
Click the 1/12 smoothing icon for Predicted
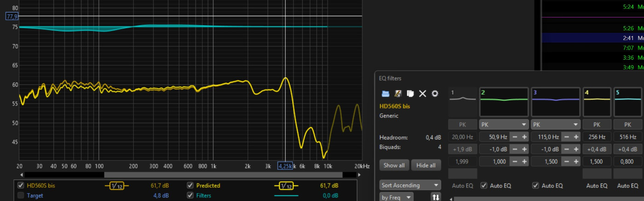click(286, 186)
